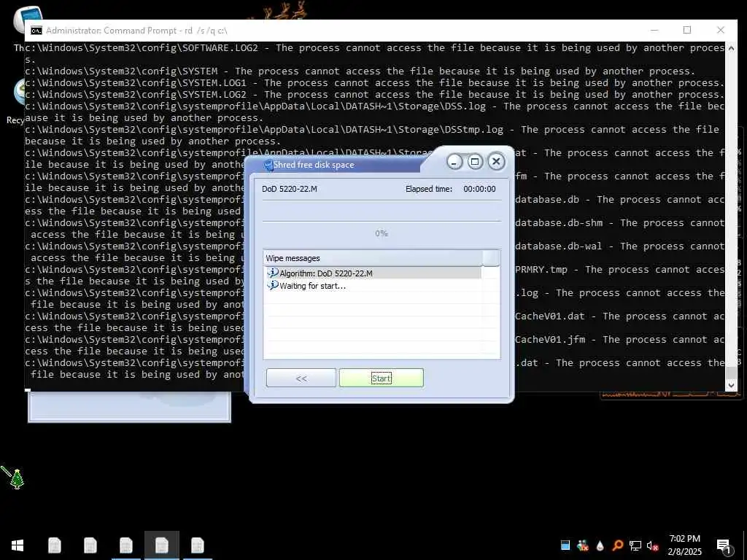Click the config\SYSTEM.LOG1 error line
Image resolution: width=747 pixels, height=560 pixels.
pos(375,83)
